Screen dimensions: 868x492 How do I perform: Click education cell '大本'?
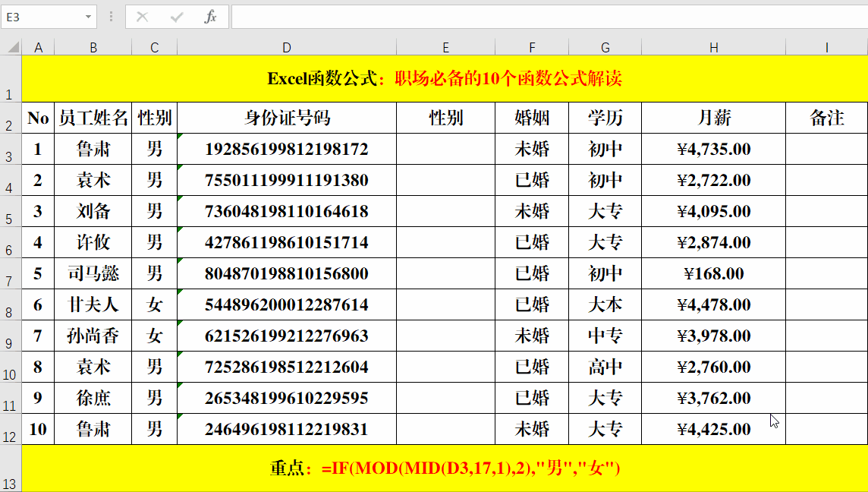605,304
